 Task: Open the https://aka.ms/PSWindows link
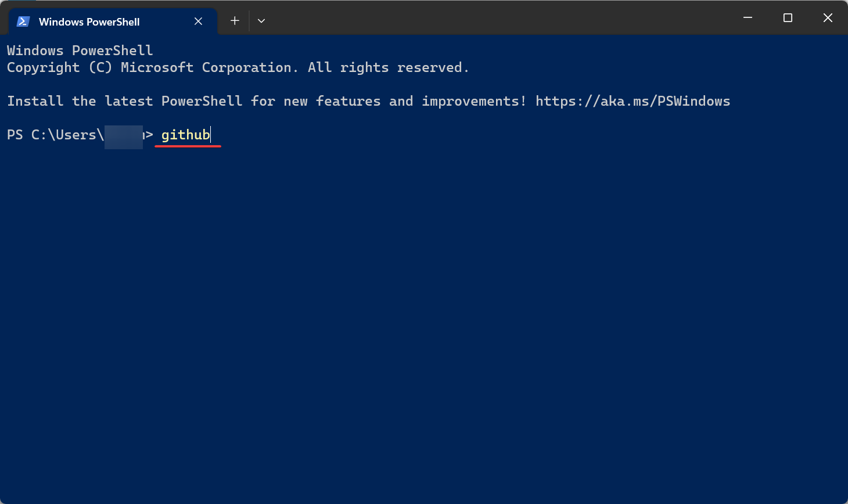click(x=633, y=101)
